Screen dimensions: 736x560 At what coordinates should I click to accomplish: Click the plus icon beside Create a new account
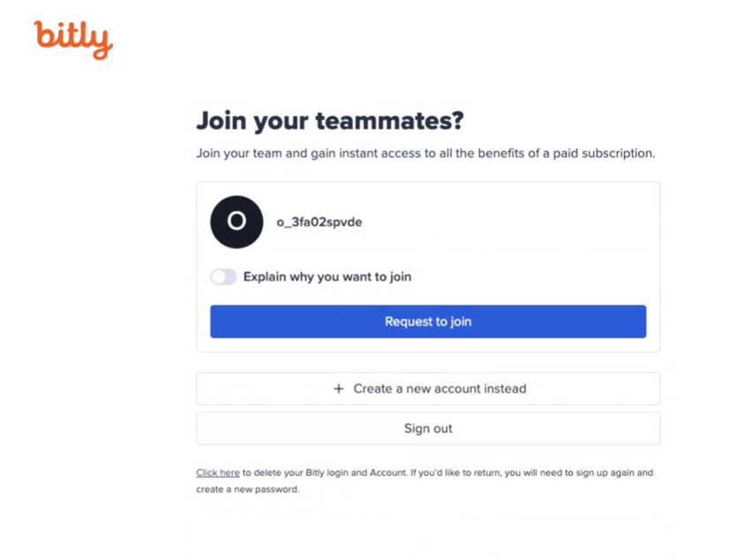coord(338,389)
